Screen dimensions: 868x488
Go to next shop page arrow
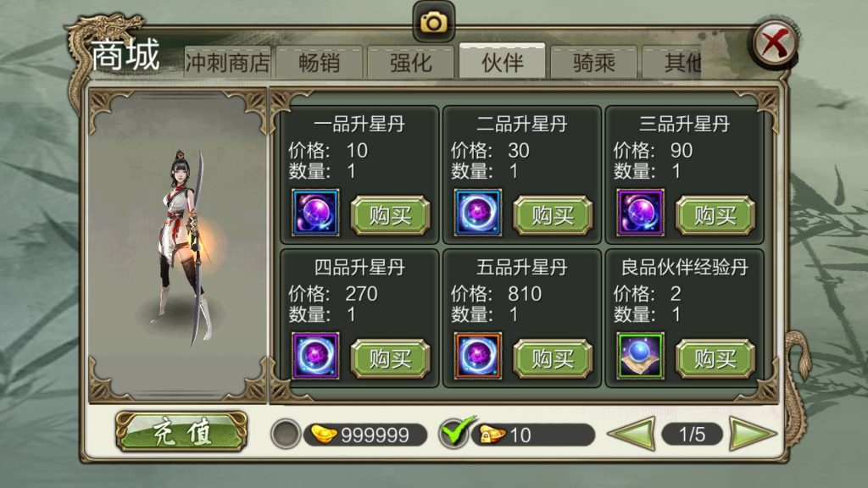coord(753,434)
